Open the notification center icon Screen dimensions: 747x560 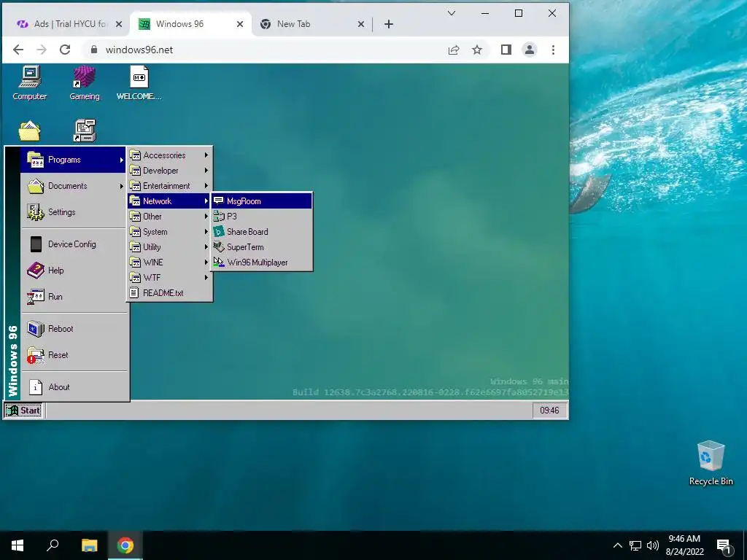click(724, 546)
